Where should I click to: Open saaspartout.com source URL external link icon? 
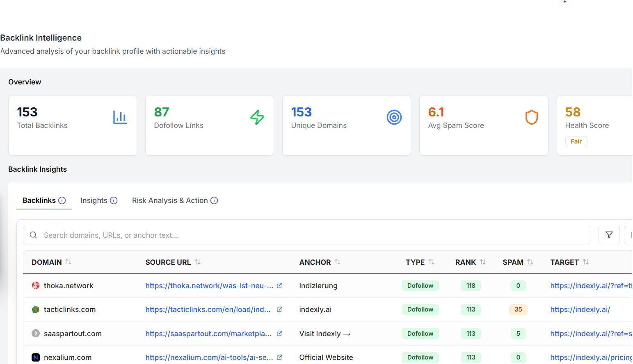pos(280,334)
